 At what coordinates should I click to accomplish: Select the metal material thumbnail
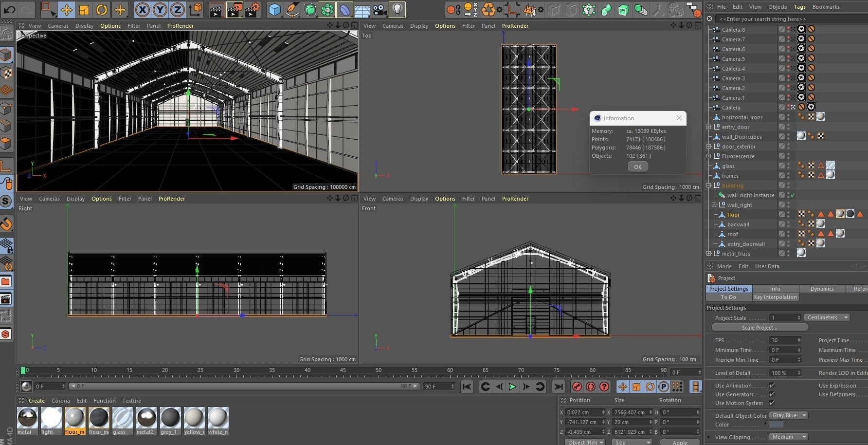[x=27, y=418]
